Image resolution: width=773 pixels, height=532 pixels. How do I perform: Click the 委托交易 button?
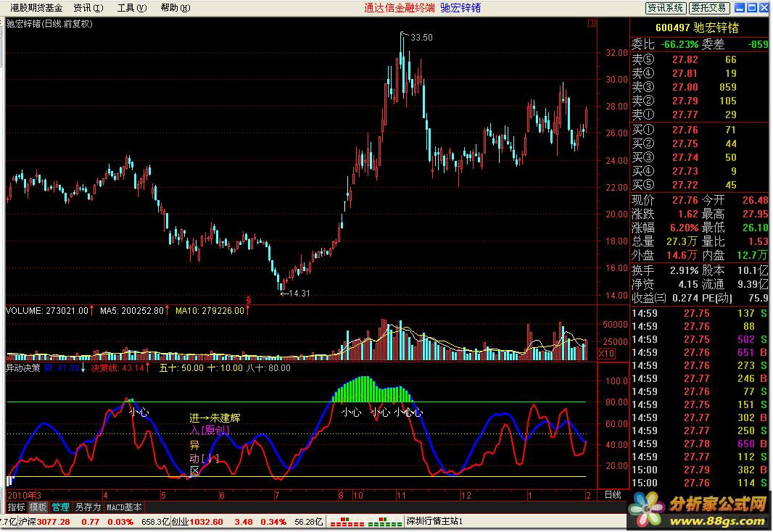[708, 8]
